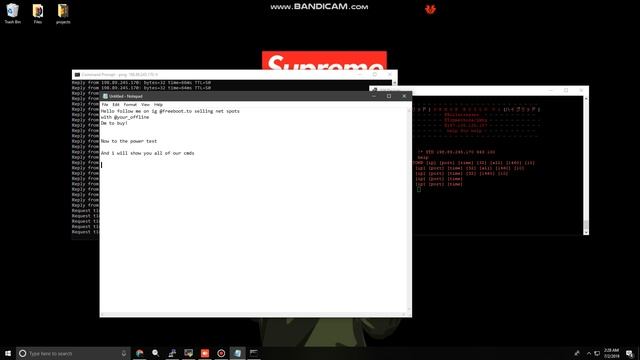Screen dimensions: 640x360
Task: Maximize the Command Prompt window
Action: point(375,75)
